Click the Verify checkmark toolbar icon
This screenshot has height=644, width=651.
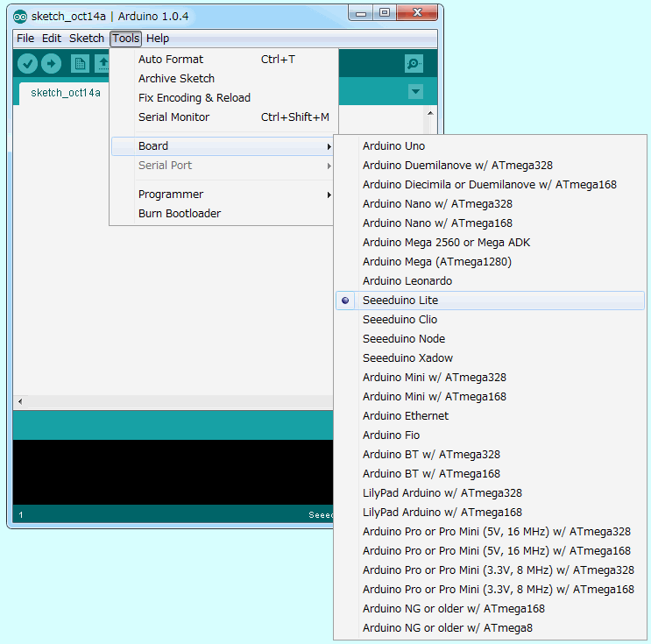pos(28,64)
